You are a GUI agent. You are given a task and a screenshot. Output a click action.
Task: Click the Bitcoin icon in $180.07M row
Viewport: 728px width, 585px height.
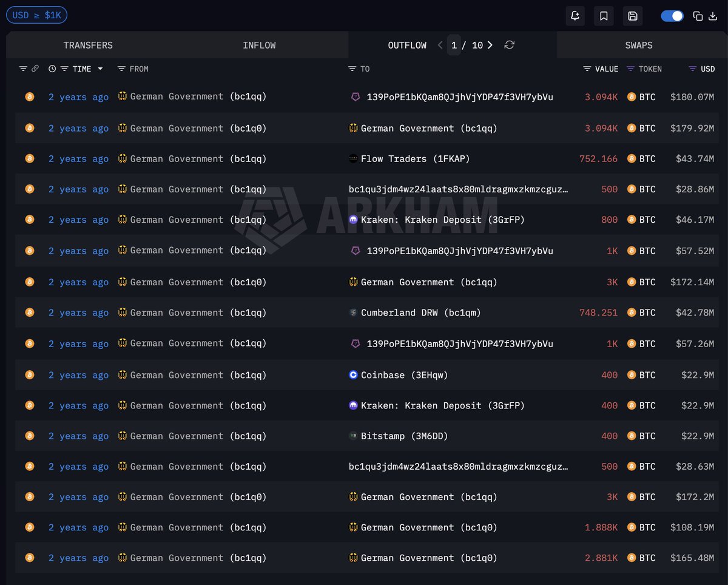coord(29,96)
